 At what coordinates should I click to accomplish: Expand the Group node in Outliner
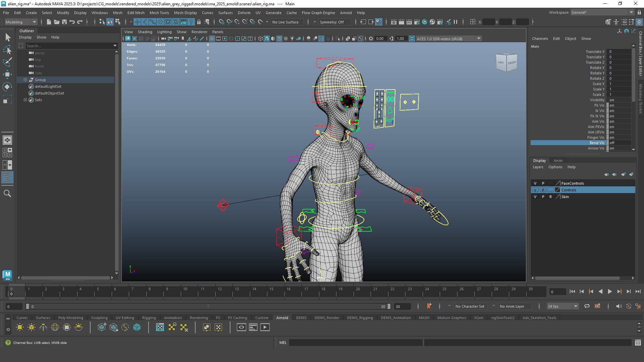pos(25,80)
